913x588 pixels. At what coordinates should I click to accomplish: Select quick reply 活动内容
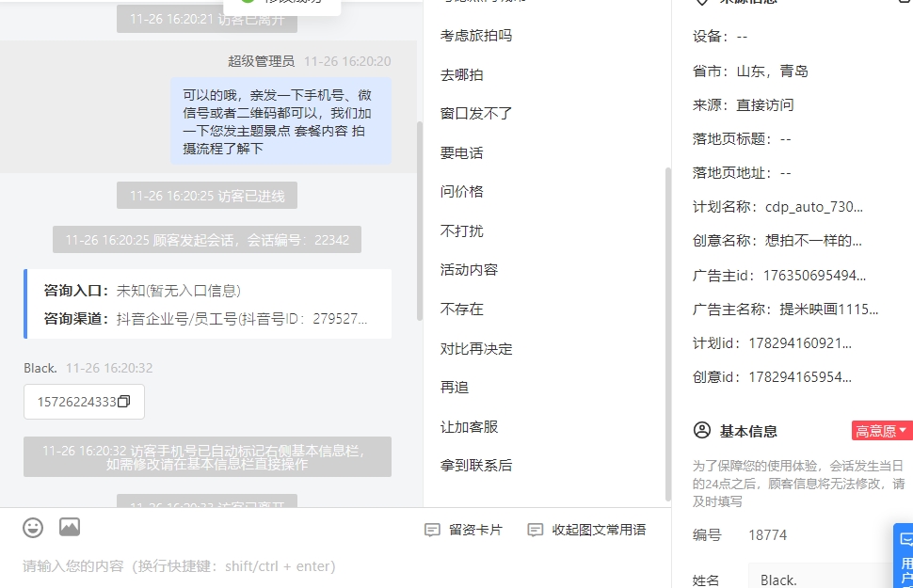coord(470,270)
